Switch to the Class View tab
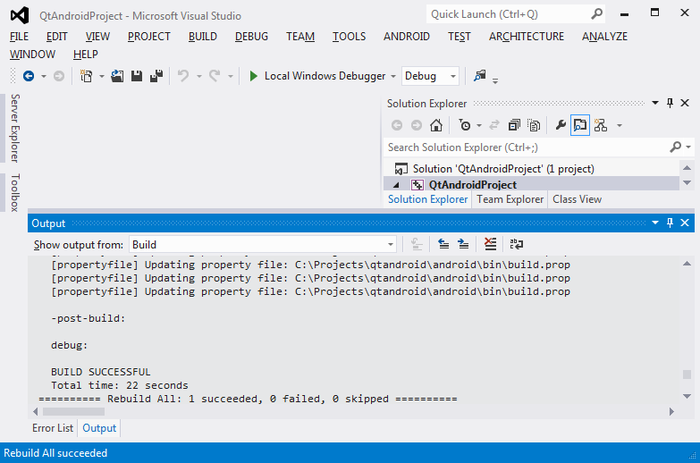 pos(577,199)
